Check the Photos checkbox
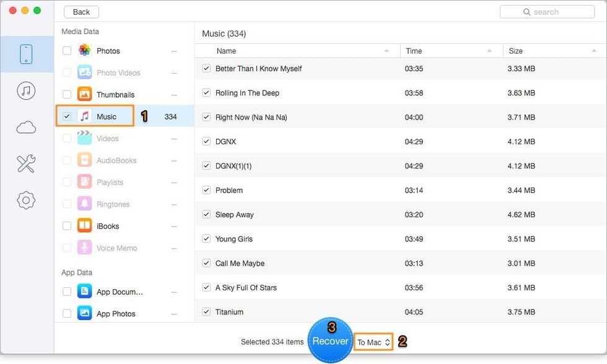This screenshot has width=607, height=364. coord(66,51)
